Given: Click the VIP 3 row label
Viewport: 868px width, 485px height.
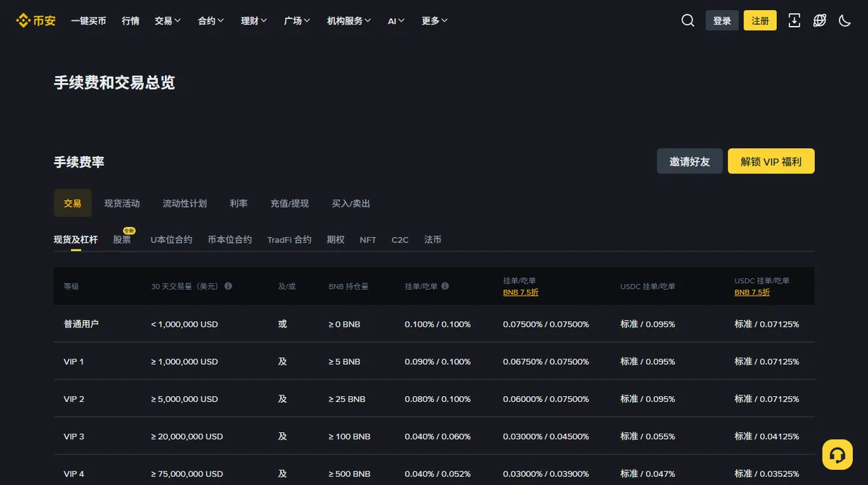Looking at the screenshot, I should pos(74,437).
